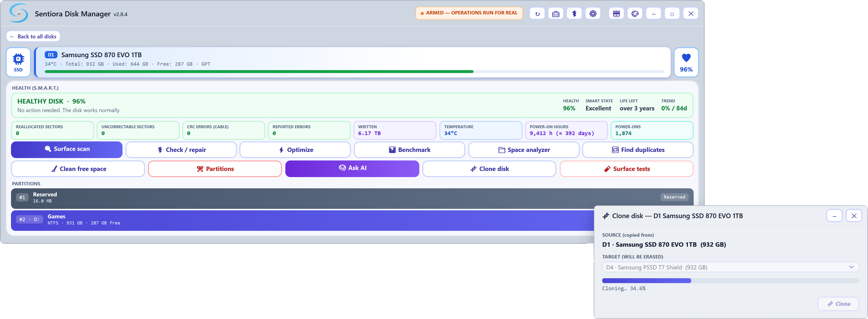Click the heart 96% health badge
868x319 pixels.
[x=686, y=62]
